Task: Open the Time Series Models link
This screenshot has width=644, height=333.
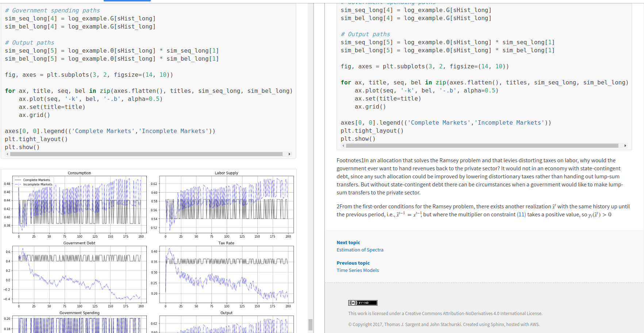Action: click(358, 270)
